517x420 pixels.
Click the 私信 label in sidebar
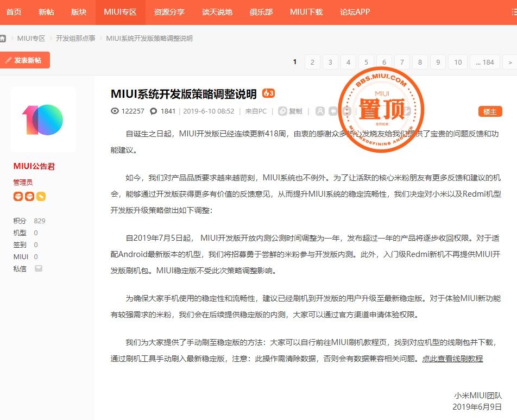pyautogui.click(x=20, y=268)
